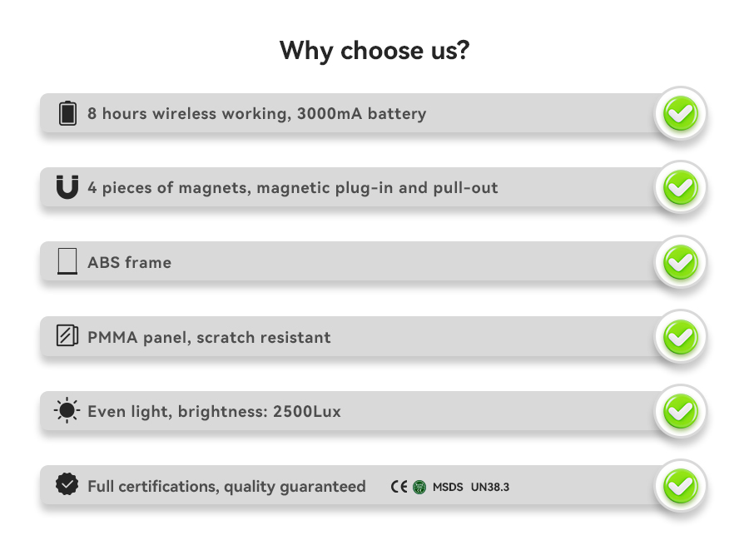Click "Even light, brightness: 2500Lux" text
Image resolution: width=749 pixels, height=560 pixels.
point(214,411)
